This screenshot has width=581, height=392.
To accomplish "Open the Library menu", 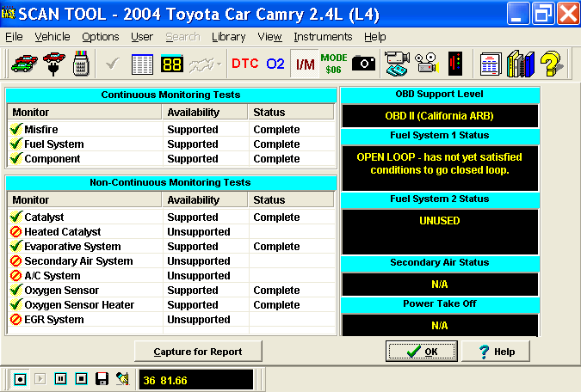I will click(x=228, y=37).
